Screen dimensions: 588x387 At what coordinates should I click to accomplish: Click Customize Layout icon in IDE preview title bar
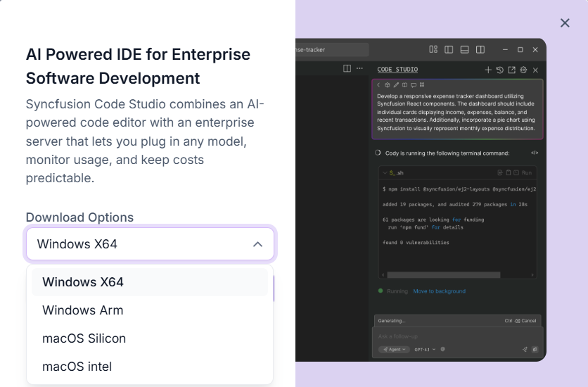pyautogui.click(x=433, y=49)
